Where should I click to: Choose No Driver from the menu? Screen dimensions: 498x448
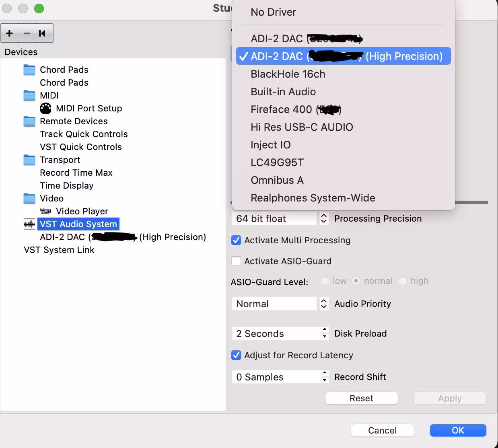[344, 12]
